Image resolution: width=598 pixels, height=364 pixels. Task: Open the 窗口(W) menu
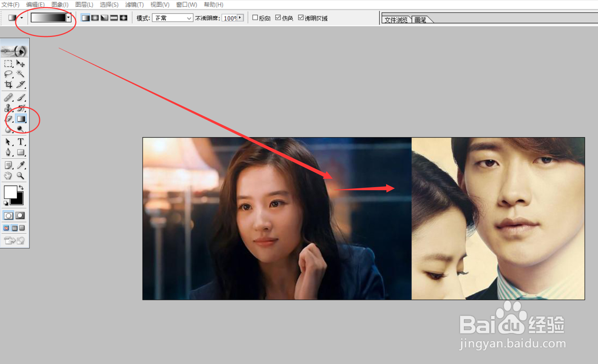tap(186, 5)
